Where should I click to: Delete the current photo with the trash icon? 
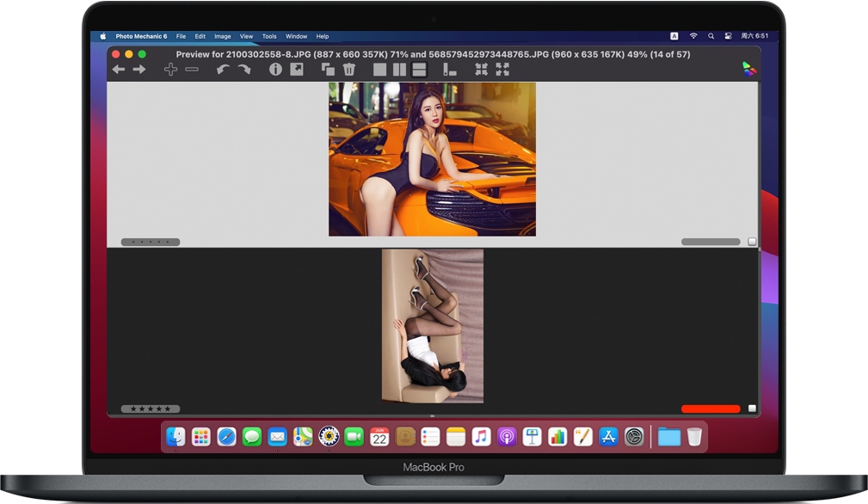pyautogui.click(x=348, y=69)
